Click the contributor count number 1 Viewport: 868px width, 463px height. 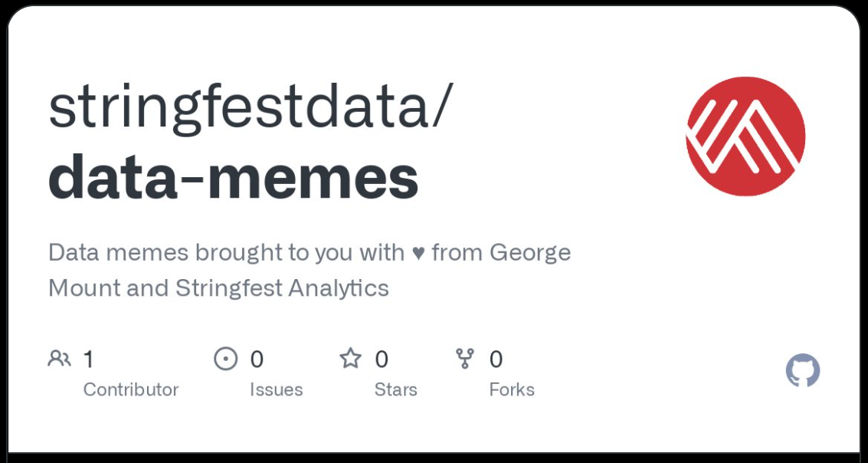[x=88, y=359]
